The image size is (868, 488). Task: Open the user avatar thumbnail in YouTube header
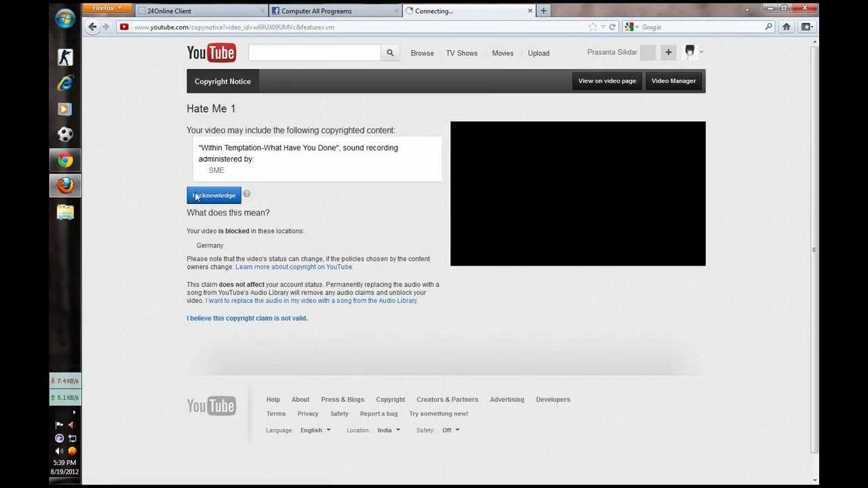click(690, 52)
